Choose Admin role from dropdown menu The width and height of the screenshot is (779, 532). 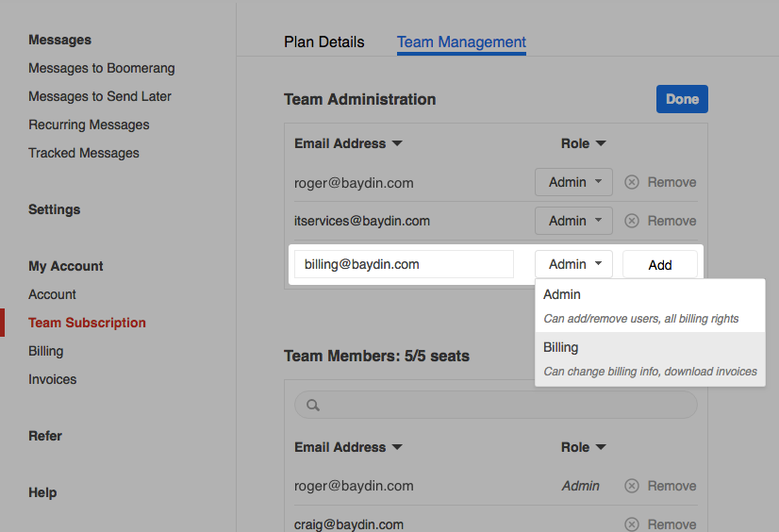(x=650, y=306)
